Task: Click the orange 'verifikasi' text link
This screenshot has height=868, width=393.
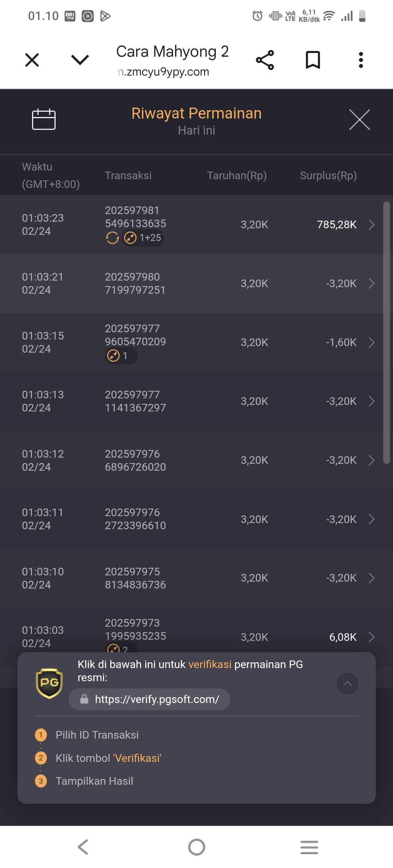Action: [210, 664]
